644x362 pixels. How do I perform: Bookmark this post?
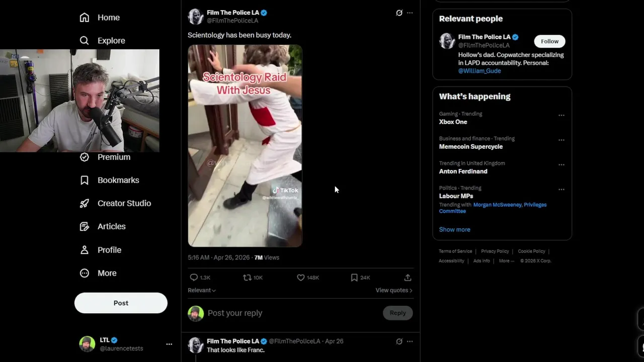pyautogui.click(x=354, y=278)
